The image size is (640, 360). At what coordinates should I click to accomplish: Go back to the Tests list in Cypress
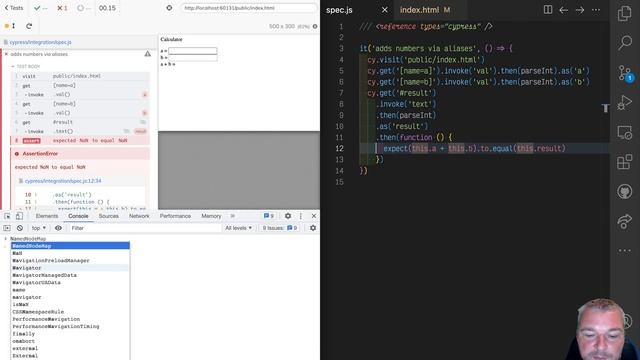point(14,8)
